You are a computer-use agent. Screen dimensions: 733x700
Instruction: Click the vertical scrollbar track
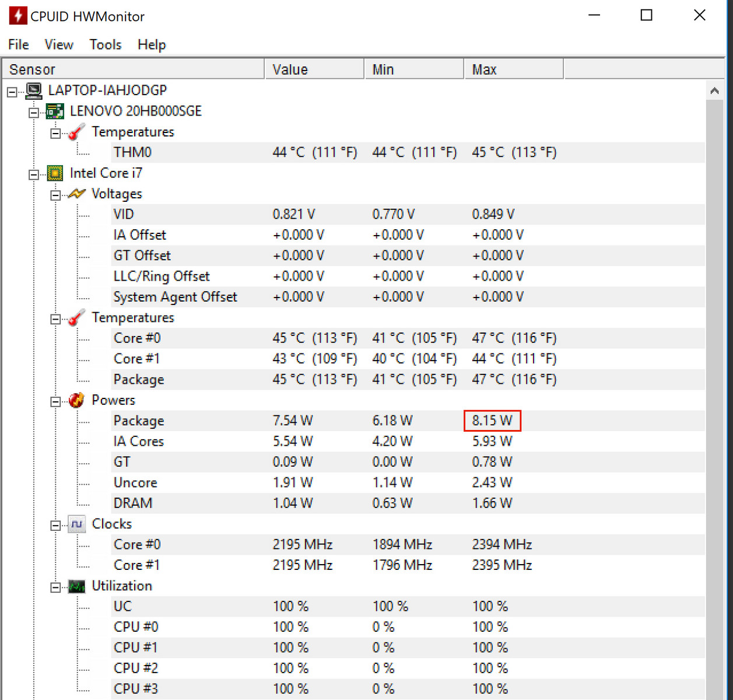714,400
